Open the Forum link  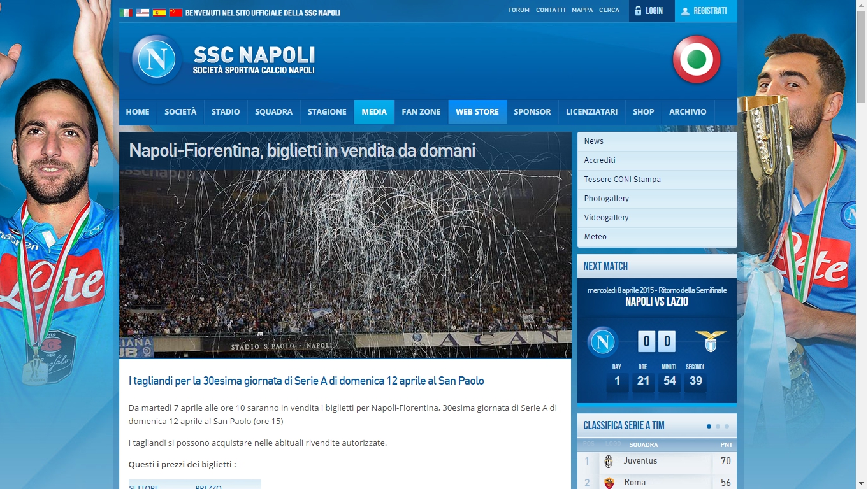[x=519, y=10]
